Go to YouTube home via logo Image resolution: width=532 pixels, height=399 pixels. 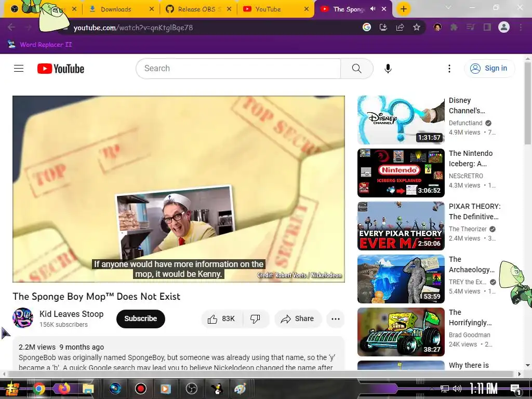[61, 69]
